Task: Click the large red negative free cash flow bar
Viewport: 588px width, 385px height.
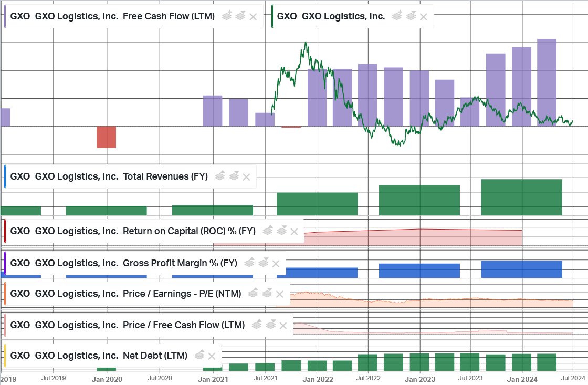Action: [x=107, y=137]
